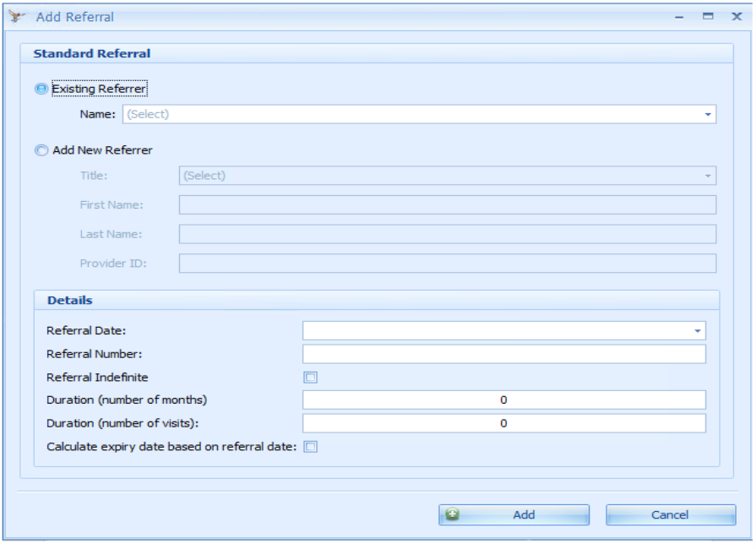
Task: Click the green plus icon on Add button
Action: (453, 514)
